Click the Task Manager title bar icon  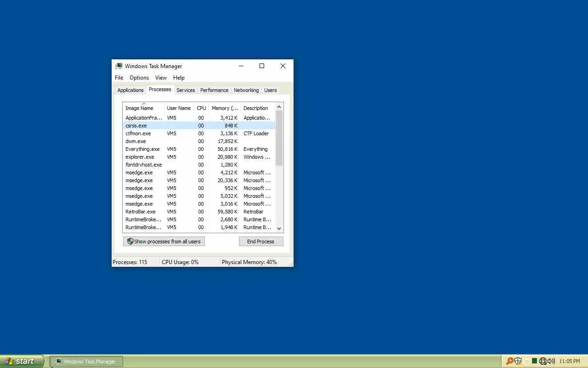[119, 66]
